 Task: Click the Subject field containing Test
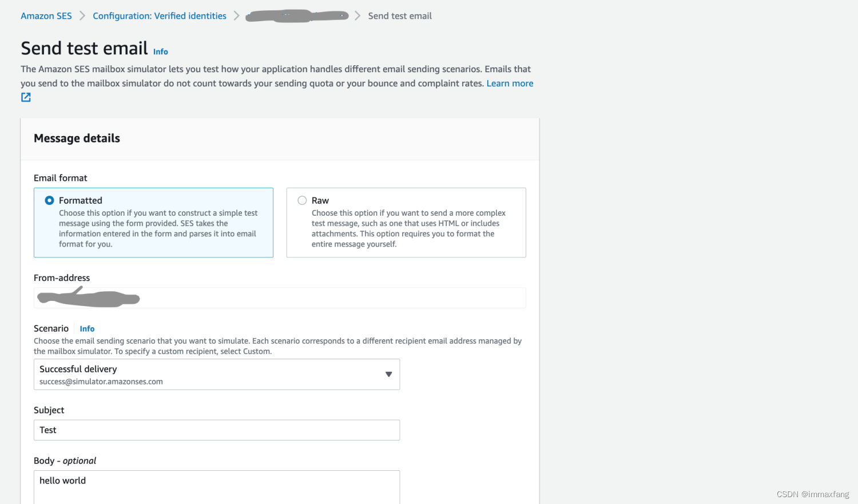tap(217, 430)
